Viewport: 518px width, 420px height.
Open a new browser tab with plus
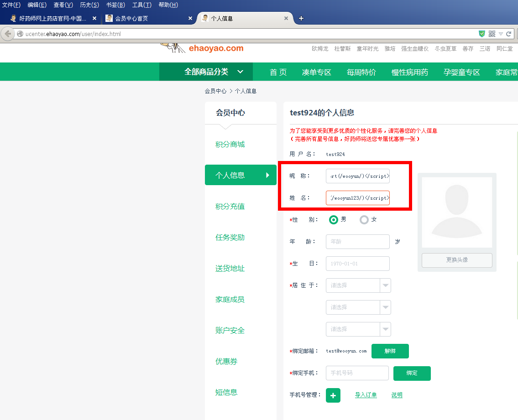[301, 19]
